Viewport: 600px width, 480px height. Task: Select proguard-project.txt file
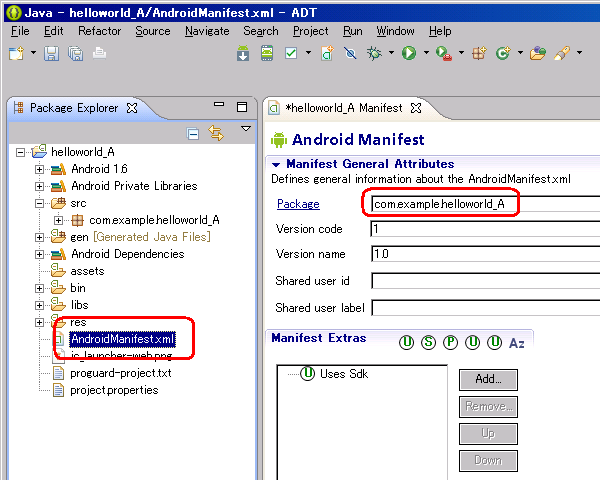(121, 373)
